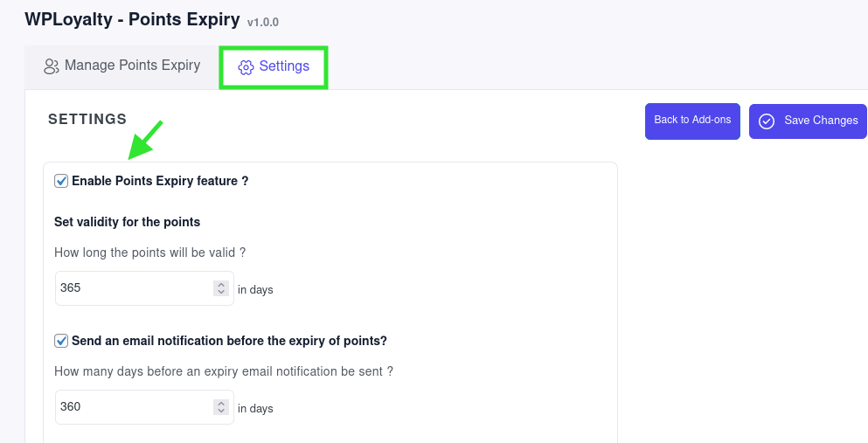
Task: Click the gear icon on Settings tab
Action: 246,67
